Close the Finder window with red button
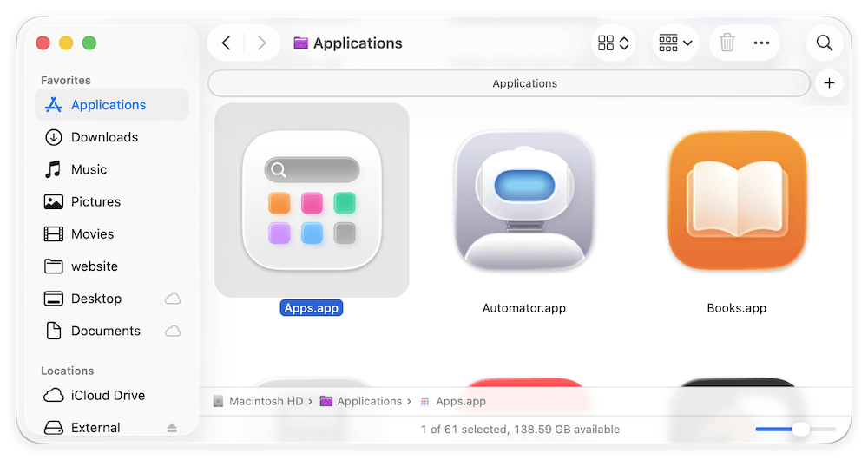This screenshot has width=868, height=460. point(43,43)
